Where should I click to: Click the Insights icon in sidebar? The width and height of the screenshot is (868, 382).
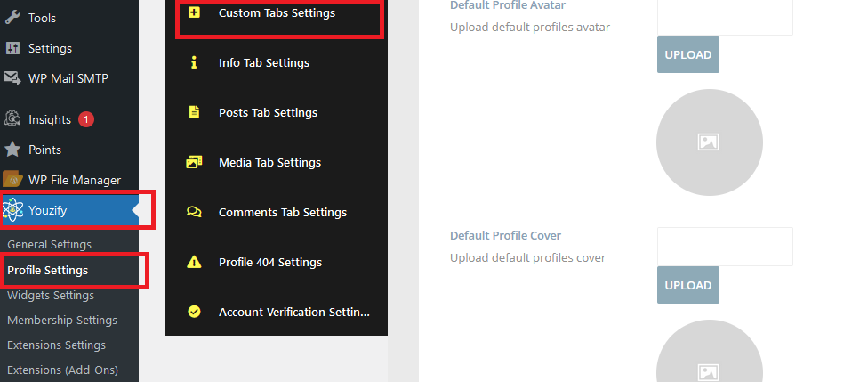point(12,119)
